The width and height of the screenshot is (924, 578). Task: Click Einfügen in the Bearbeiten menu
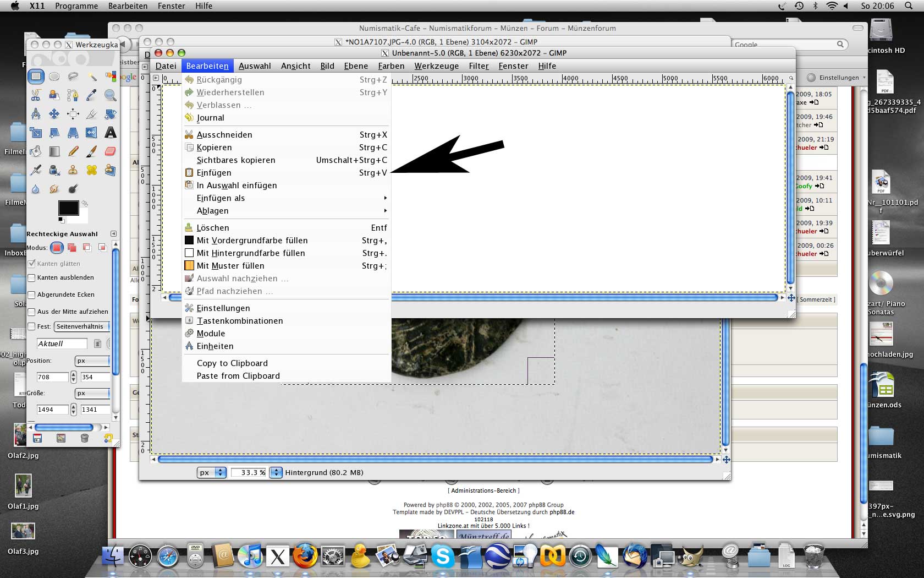pyautogui.click(x=214, y=173)
